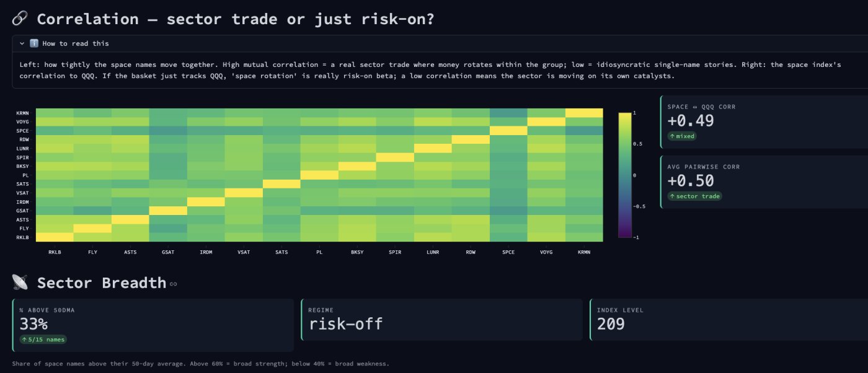Click the LUNR label on the heatmap's vertical axis
868x373 pixels.
click(23, 149)
